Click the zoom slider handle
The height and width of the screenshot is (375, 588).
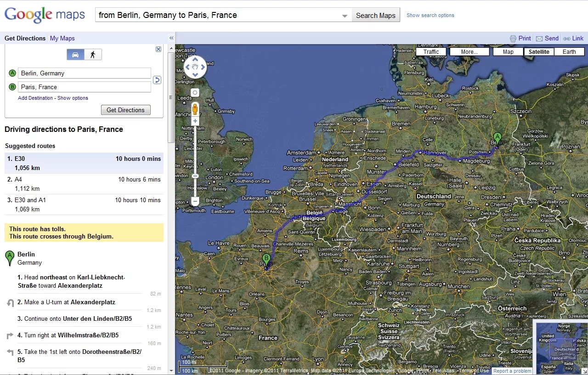pyautogui.click(x=195, y=176)
